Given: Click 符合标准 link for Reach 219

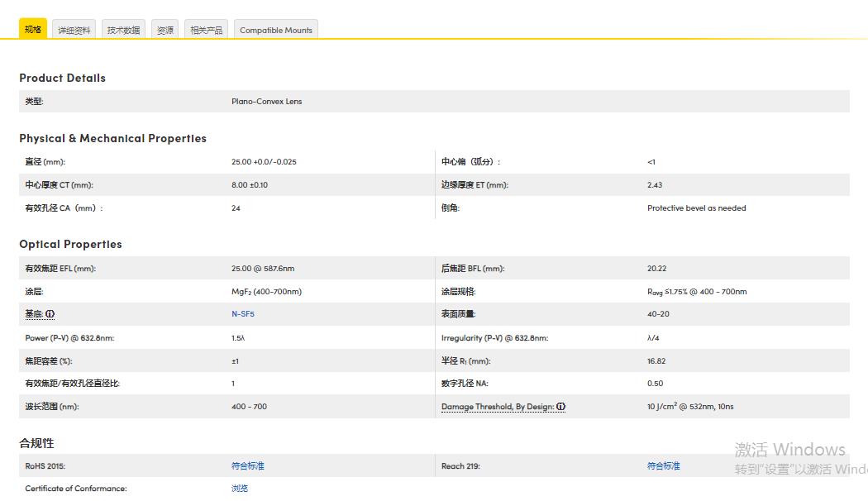Looking at the screenshot, I should pos(663,466).
